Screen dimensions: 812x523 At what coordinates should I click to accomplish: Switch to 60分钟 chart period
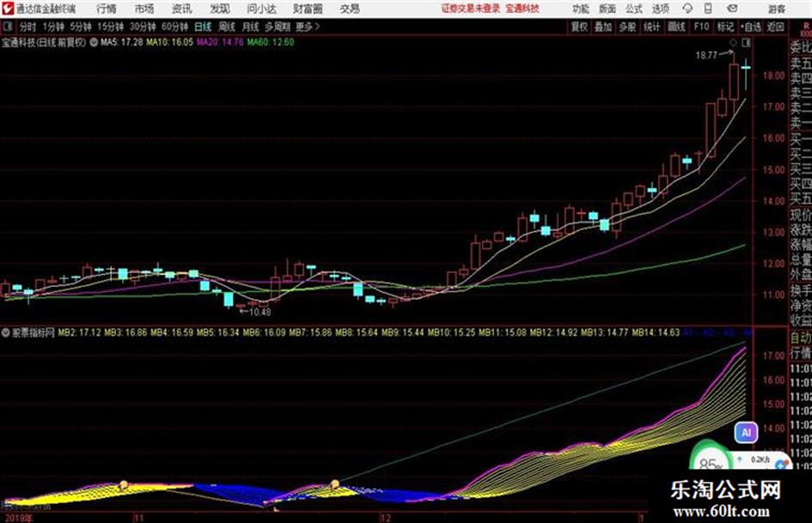[175, 27]
